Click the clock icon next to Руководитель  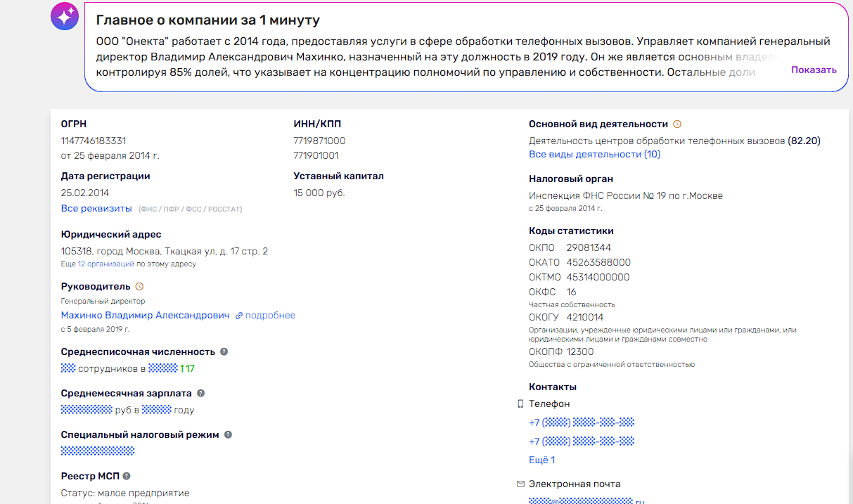click(139, 287)
